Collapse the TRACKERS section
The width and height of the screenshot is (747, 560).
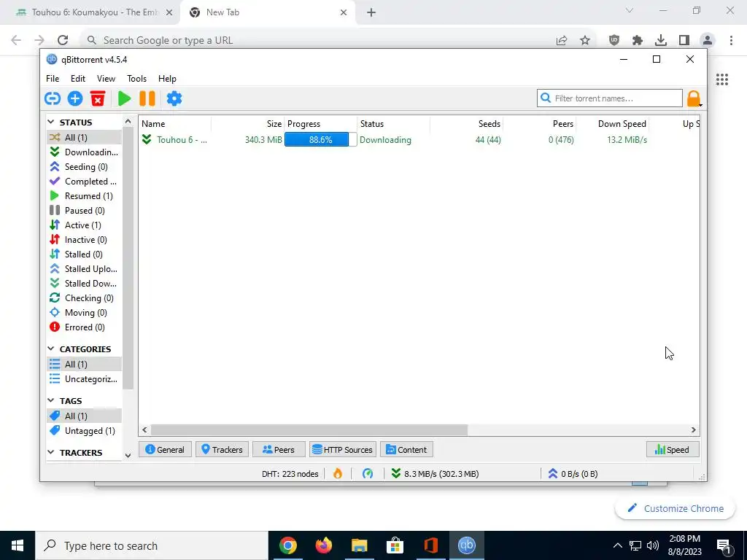[51, 452]
